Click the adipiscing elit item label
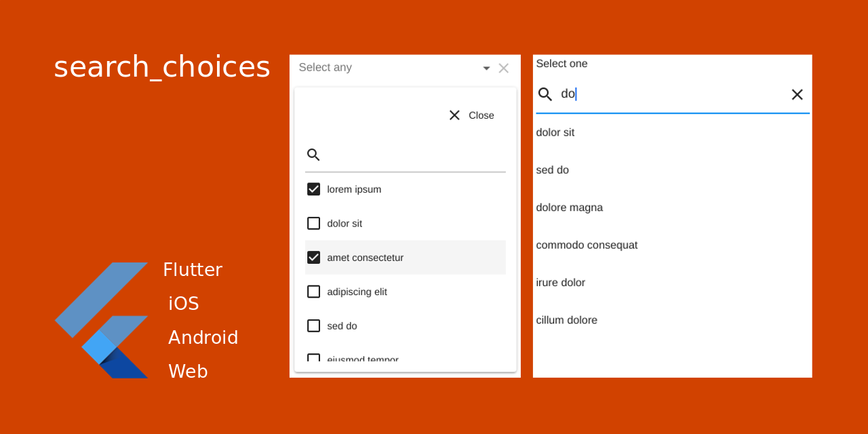Screen dimensions: 868x434 pos(357,292)
